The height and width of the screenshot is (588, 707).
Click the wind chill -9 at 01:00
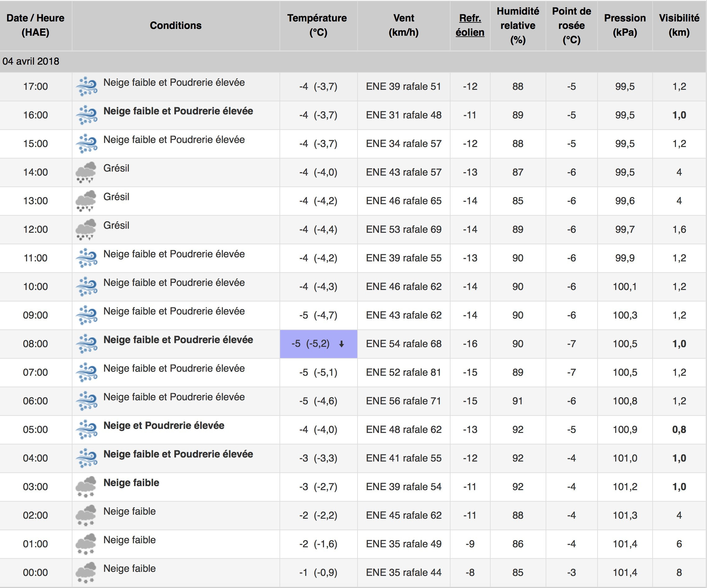click(x=470, y=544)
